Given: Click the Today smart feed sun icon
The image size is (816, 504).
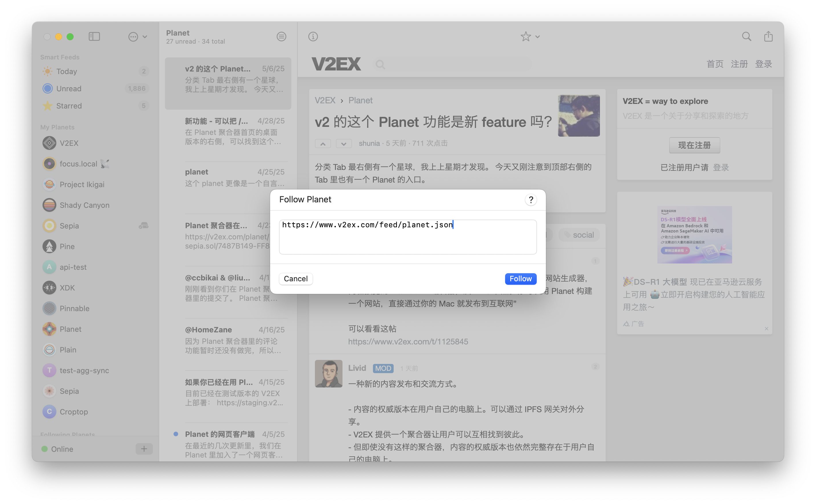Looking at the screenshot, I should click(48, 71).
